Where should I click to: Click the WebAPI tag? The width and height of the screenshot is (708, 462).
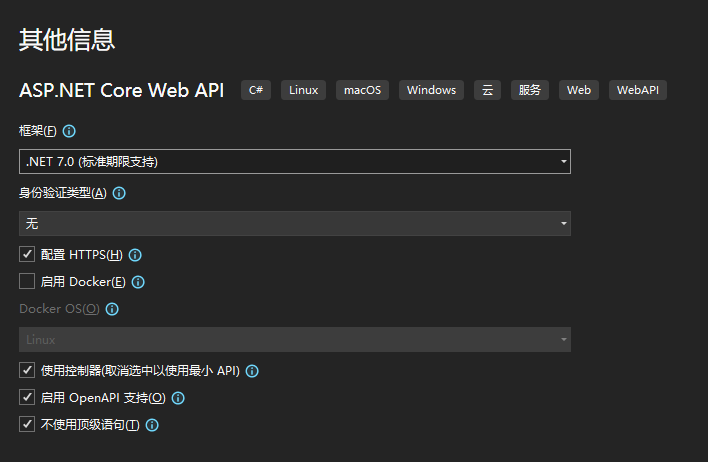point(638,90)
